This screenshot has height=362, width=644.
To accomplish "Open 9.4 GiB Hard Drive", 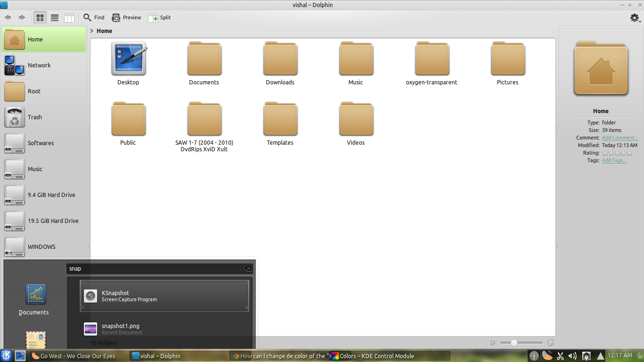I will coord(44,195).
